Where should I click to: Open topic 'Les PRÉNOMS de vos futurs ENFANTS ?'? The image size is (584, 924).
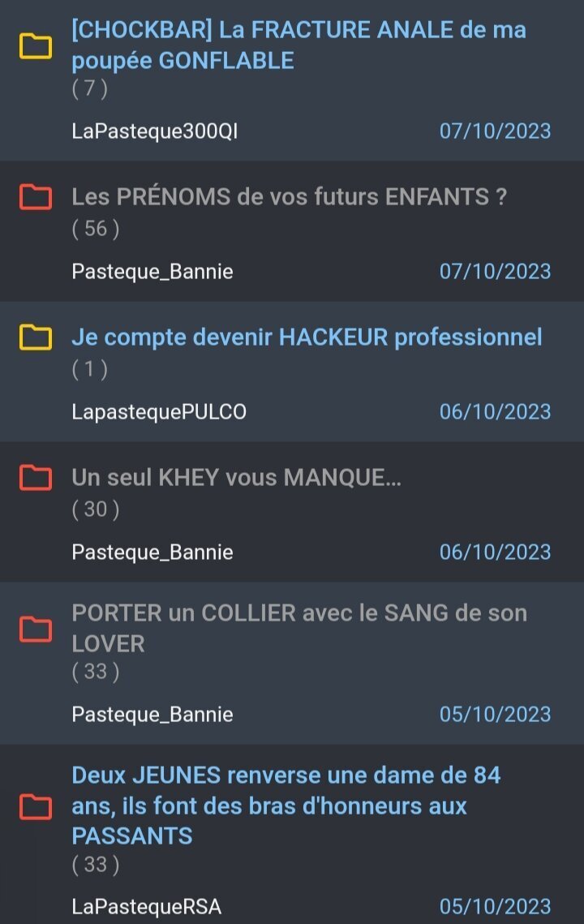click(290, 197)
